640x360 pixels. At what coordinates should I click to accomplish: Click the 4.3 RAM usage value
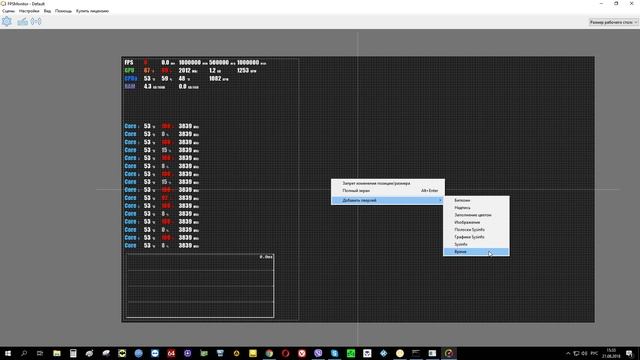pos(154,87)
